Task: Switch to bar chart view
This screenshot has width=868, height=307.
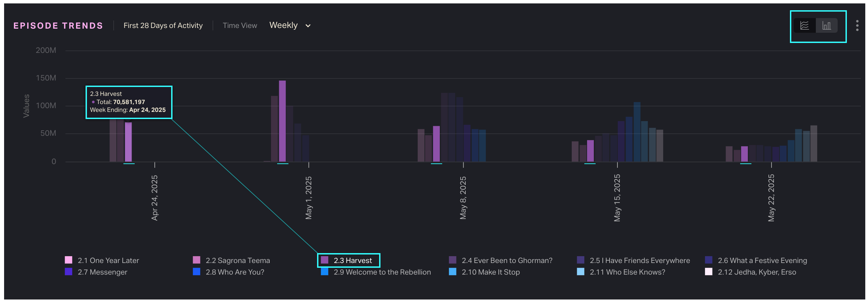Action: 826,26
